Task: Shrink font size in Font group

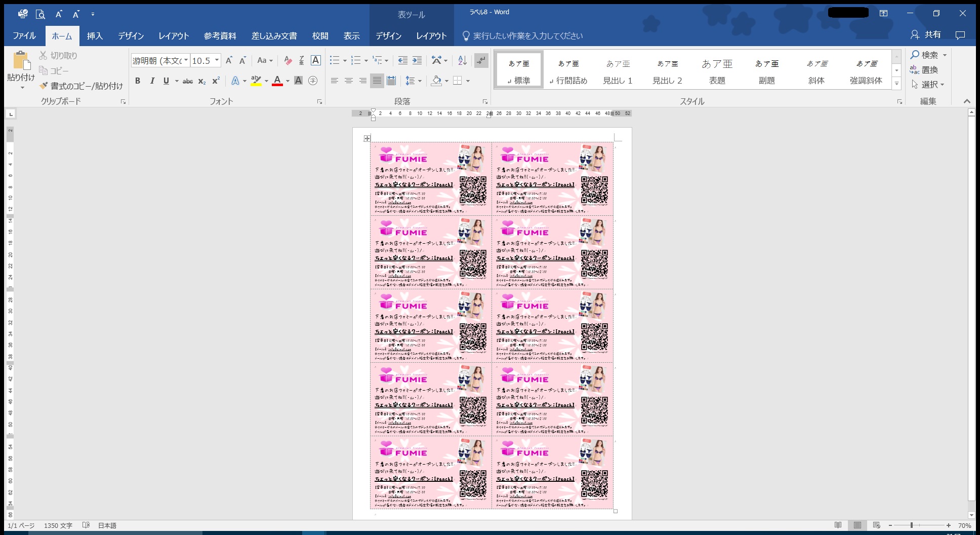Action: (x=242, y=60)
